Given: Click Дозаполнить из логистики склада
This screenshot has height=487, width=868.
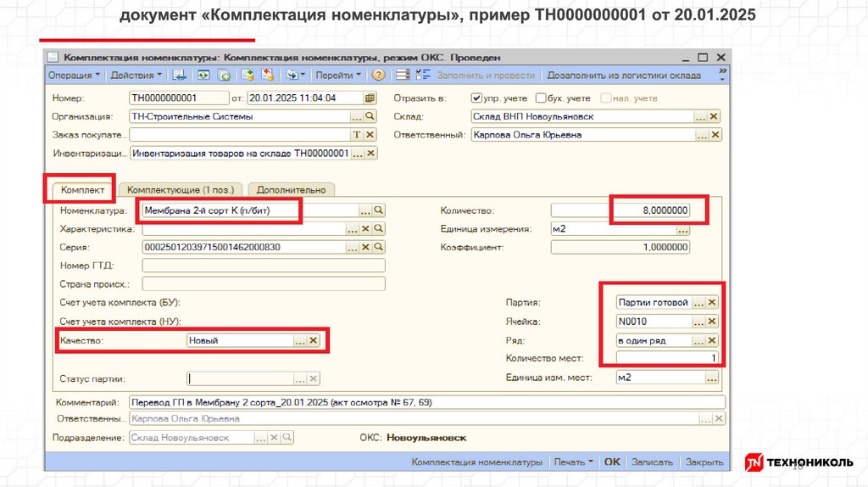Looking at the screenshot, I should 624,75.
